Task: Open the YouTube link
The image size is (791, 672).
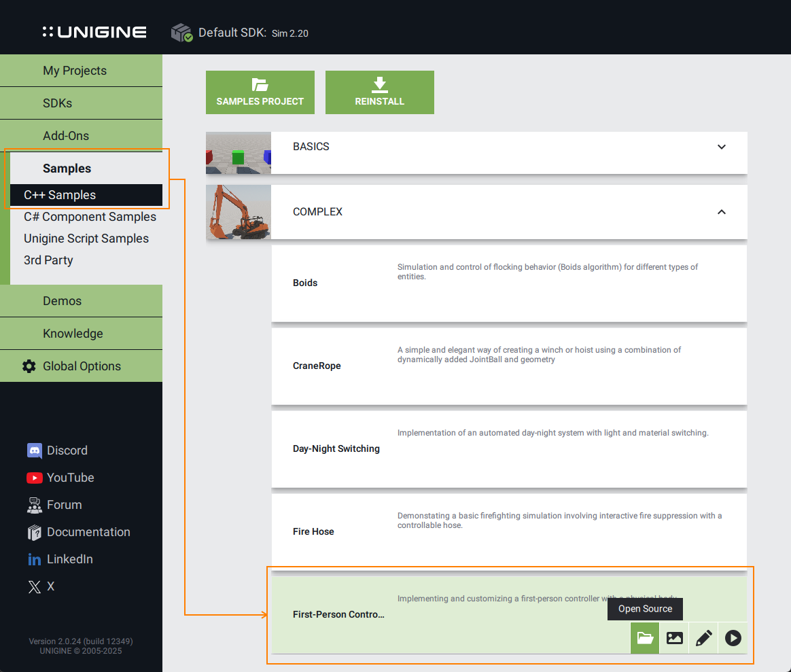Action: [x=60, y=478]
